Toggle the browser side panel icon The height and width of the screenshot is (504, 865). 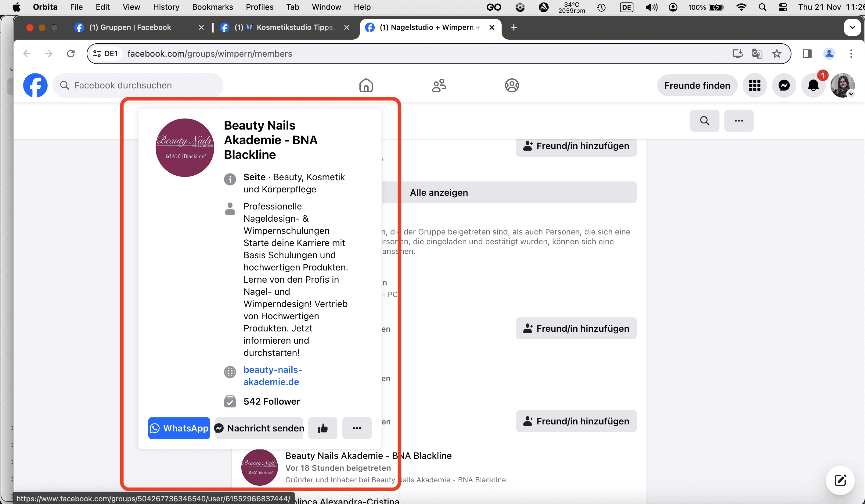pos(807,54)
